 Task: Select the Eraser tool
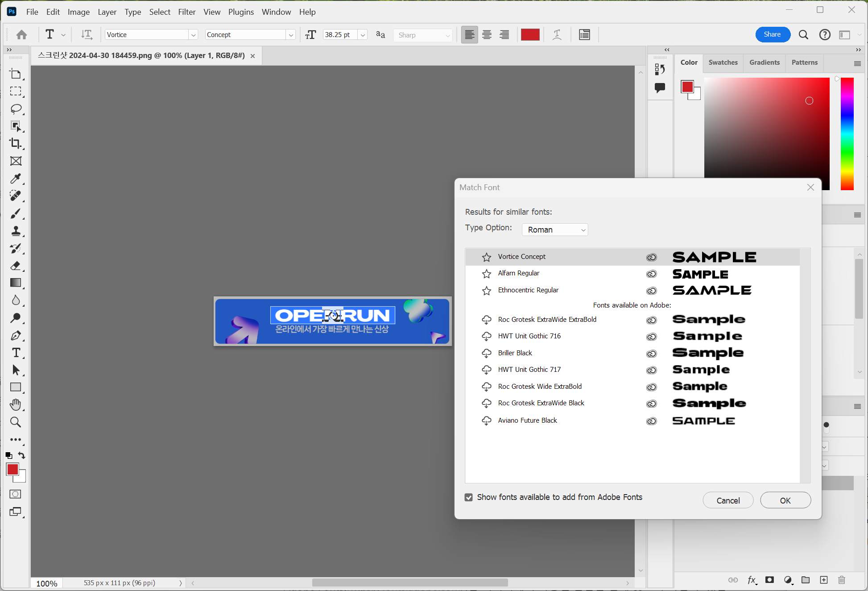tap(16, 266)
